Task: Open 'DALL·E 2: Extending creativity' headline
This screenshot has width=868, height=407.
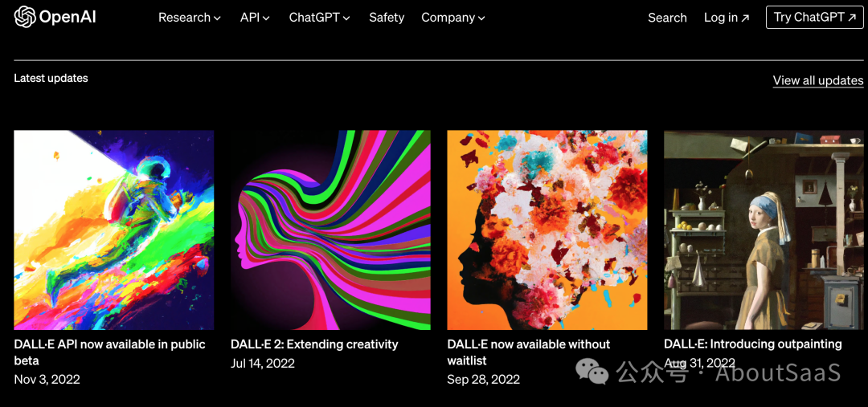Action: click(x=314, y=344)
